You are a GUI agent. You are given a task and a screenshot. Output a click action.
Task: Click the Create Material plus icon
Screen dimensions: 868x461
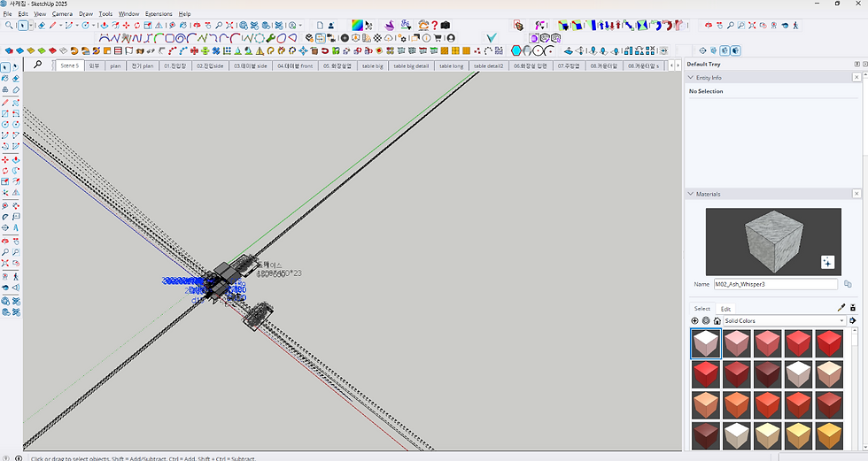click(694, 320)
